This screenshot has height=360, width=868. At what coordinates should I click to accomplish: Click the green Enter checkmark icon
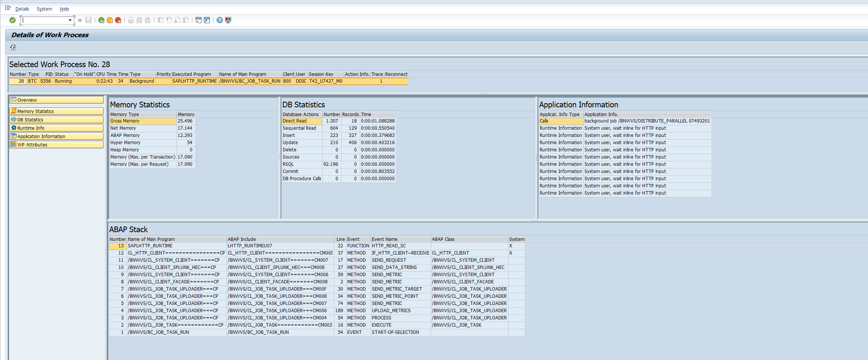click(13, 20)
